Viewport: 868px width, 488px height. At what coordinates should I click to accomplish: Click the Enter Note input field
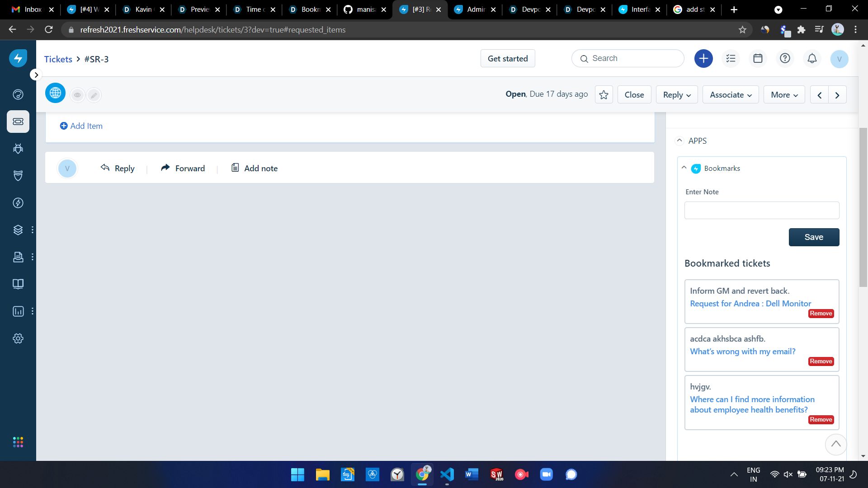pyautogui.click(x=761, y=211)
